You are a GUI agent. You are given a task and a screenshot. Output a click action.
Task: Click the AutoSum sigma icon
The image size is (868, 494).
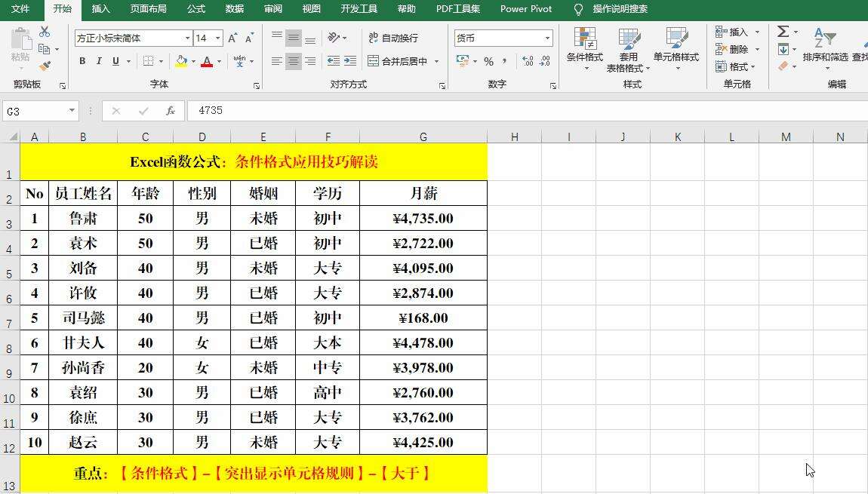(783, 32)
